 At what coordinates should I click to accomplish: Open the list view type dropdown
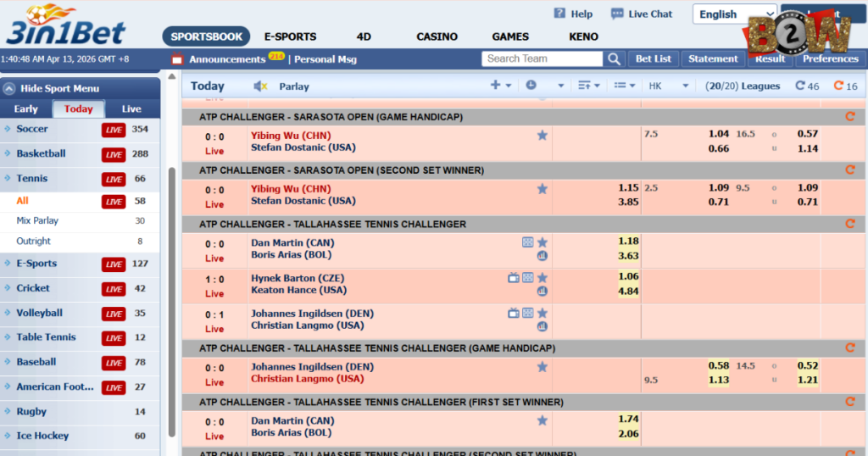[625, 86]
